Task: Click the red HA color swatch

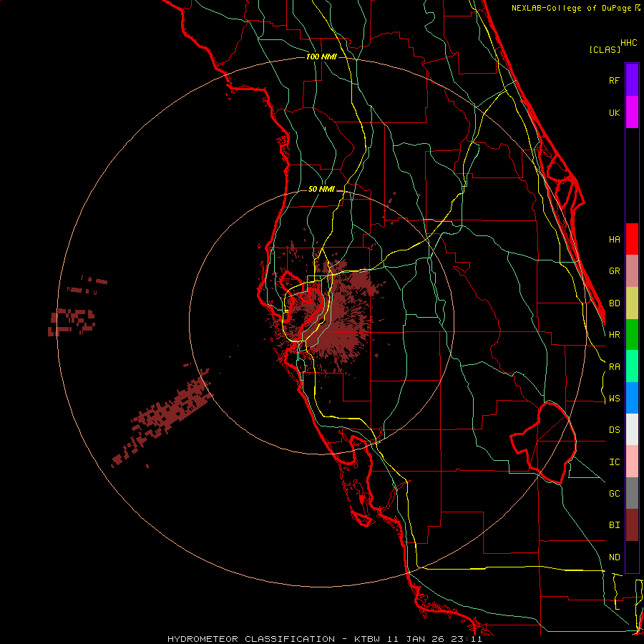Action: point(632,239)
